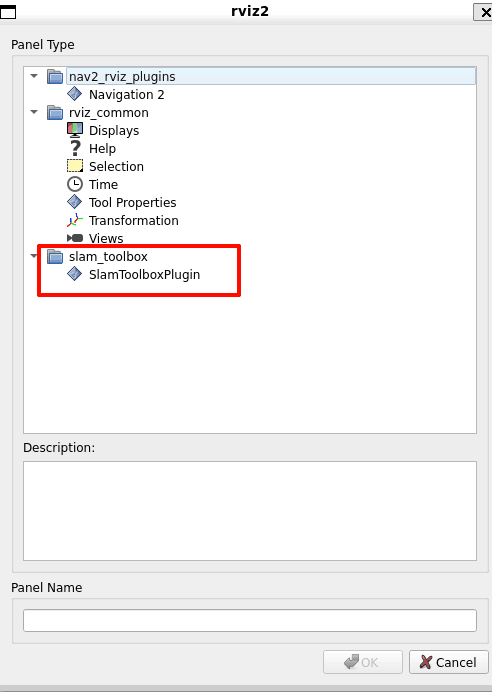This screenshot has width=492, height=692.
Task: Click the SlamToolboxPlugin diamond icon
Action: click(x=75, y=274)
